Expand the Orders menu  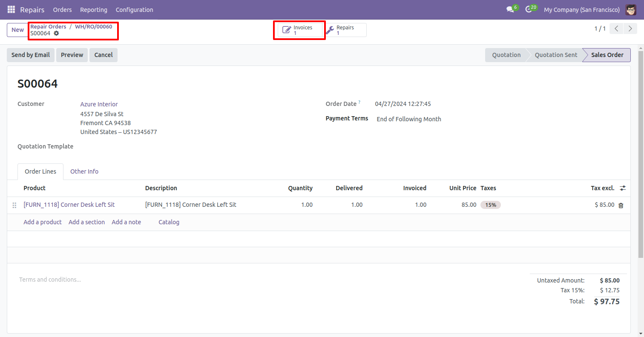(x=62, y=9)
